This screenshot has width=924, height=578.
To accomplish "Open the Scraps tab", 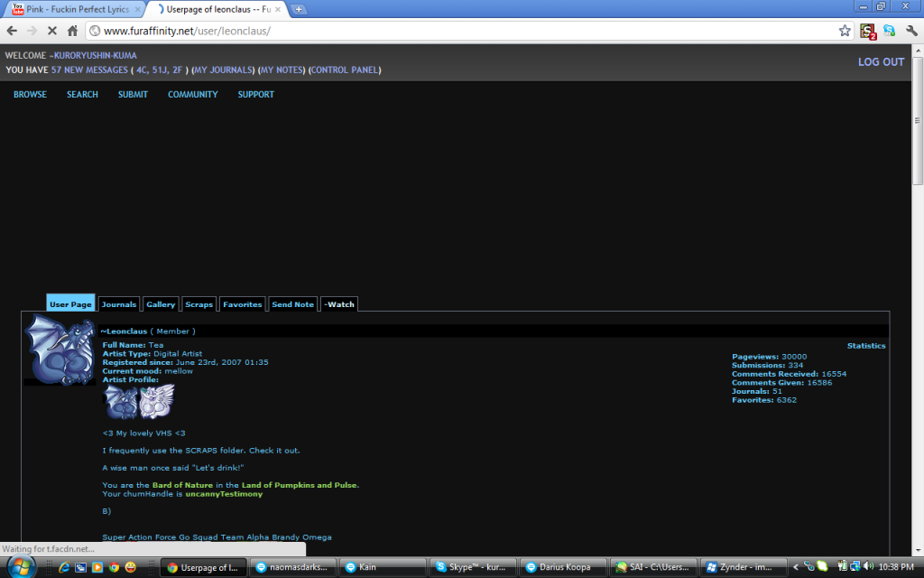I will click(199, 304).
